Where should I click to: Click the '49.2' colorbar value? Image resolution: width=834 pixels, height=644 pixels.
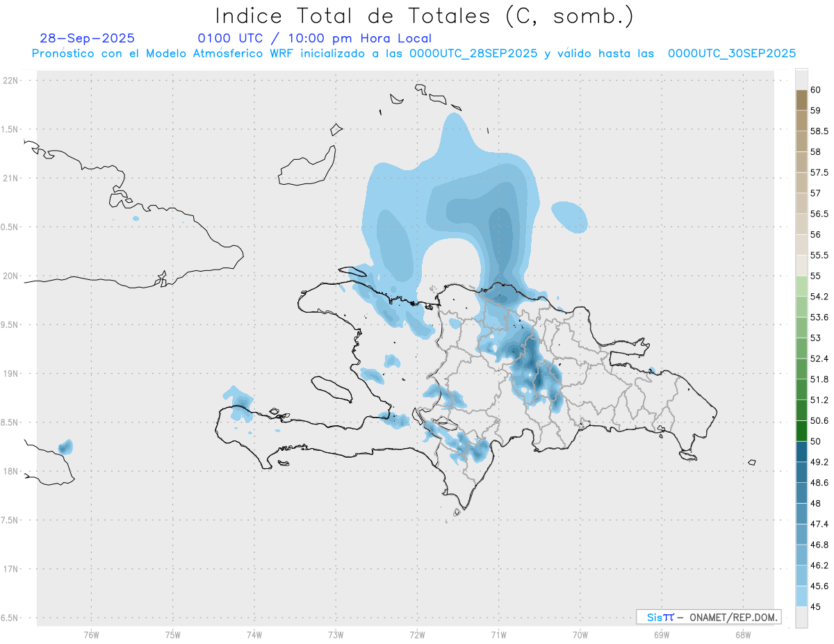pyautogui.click(x=819, y=462)
